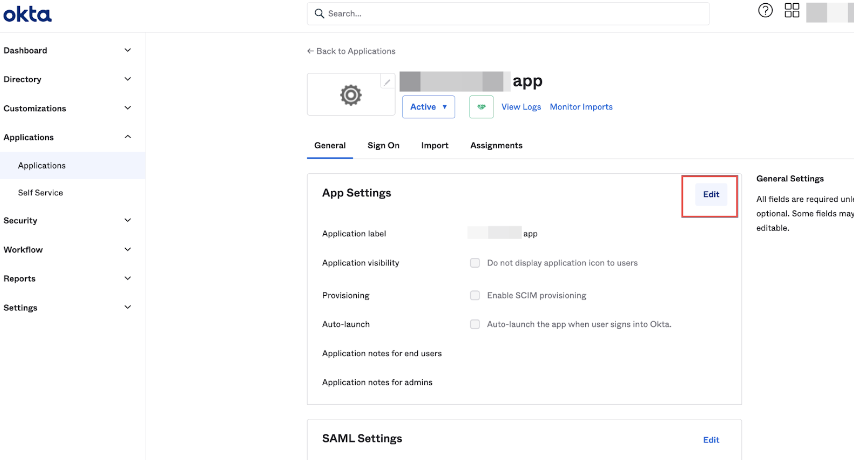The width and height of the screenshot is (854, 460).
Task: Open Monitor Imports link
Action: [x=581, y=107]
